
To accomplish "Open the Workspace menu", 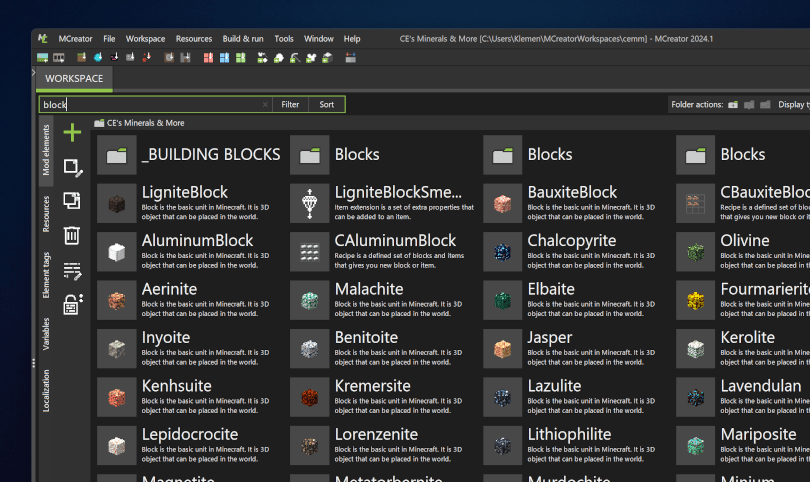I will [x=145, y=39].
